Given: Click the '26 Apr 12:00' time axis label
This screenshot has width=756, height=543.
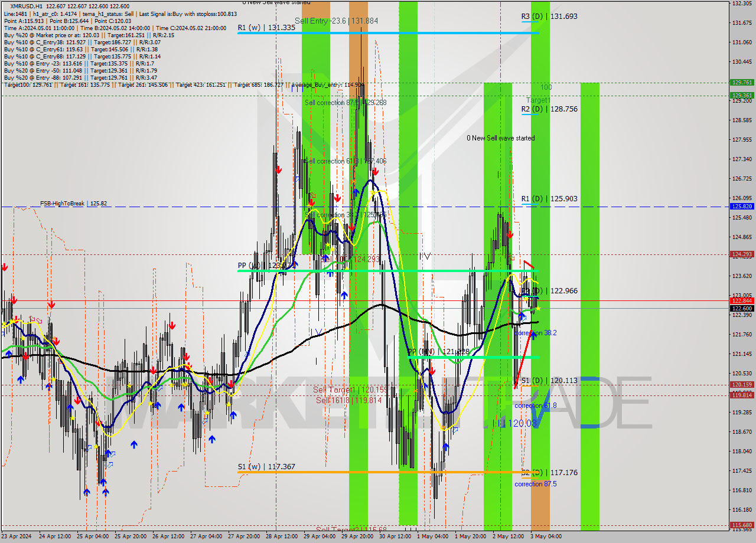Looking at the screenshot, I should tap(168, 537).
